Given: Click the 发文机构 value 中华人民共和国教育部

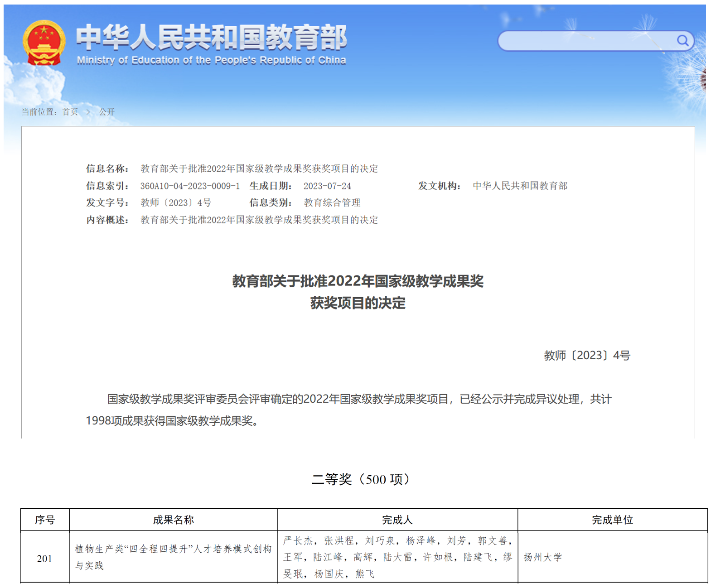Looking at the screenshot, I should (x=520, y=186).
